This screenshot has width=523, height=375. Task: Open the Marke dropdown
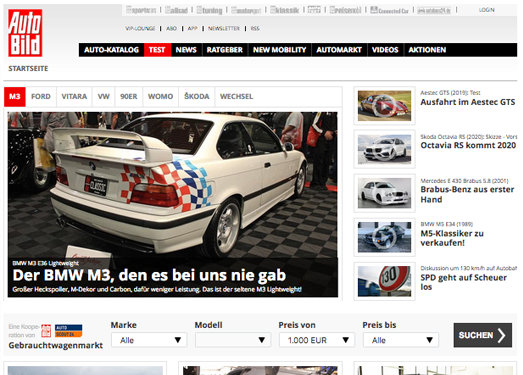point(149,340)
